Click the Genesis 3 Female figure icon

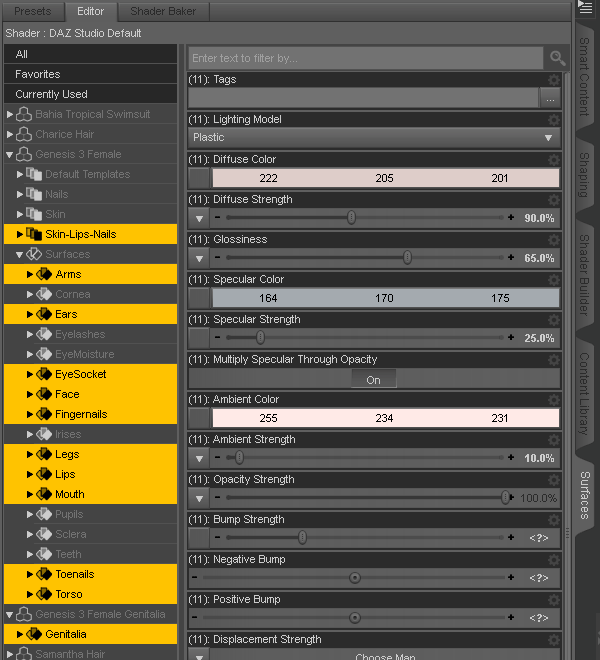coord(24,154)
